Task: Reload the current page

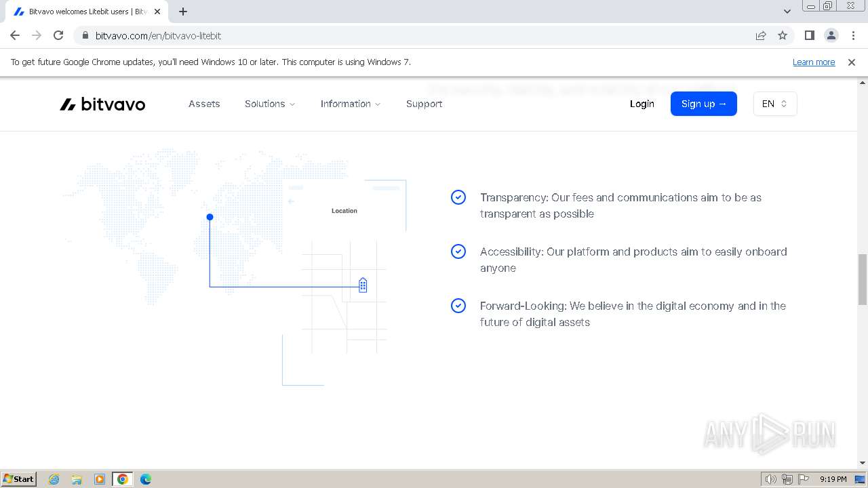Action: click(x=58, y=35)
